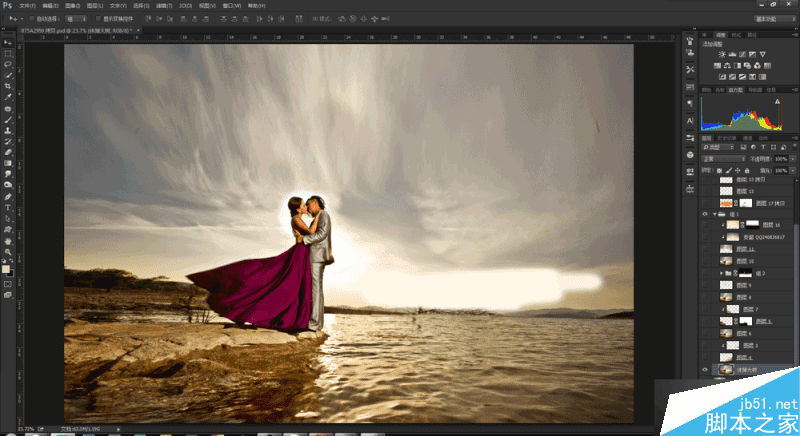Image resolution: width=800 pixels, height=436 pixels.
Task: Add a Brightness/Contrast adjustment (sun icon)
Action: (722, 54)
